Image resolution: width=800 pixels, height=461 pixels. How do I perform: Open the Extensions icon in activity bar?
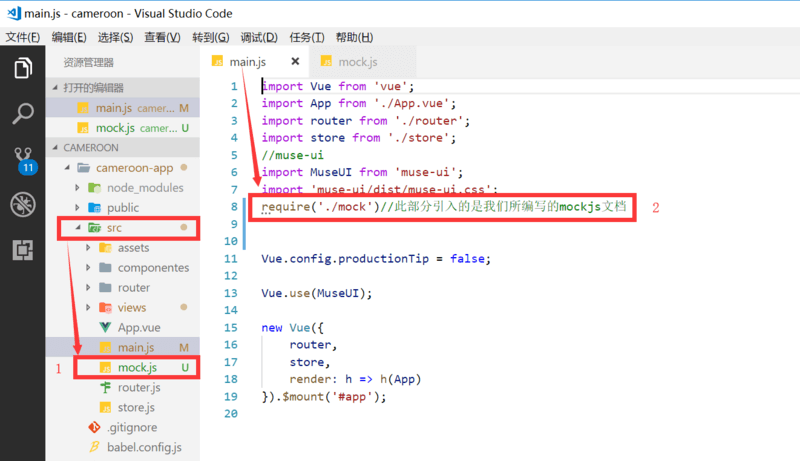click(x=23, y=250)
